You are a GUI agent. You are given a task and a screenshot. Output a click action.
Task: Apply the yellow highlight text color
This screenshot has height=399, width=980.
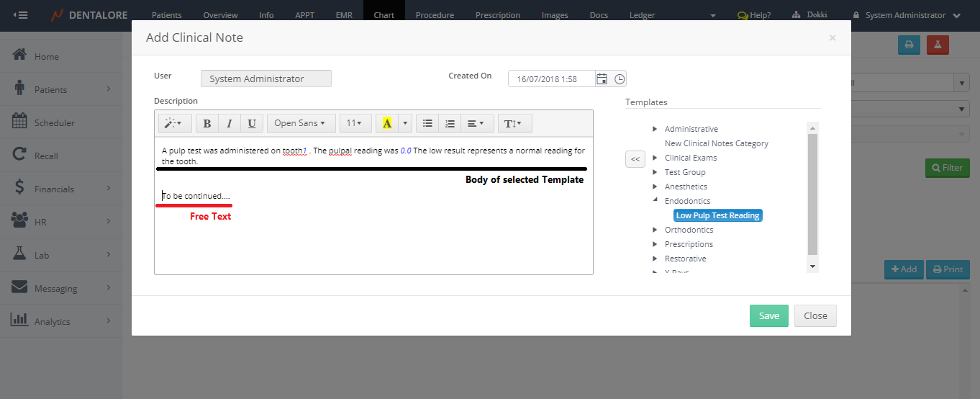tap(386, 123)
